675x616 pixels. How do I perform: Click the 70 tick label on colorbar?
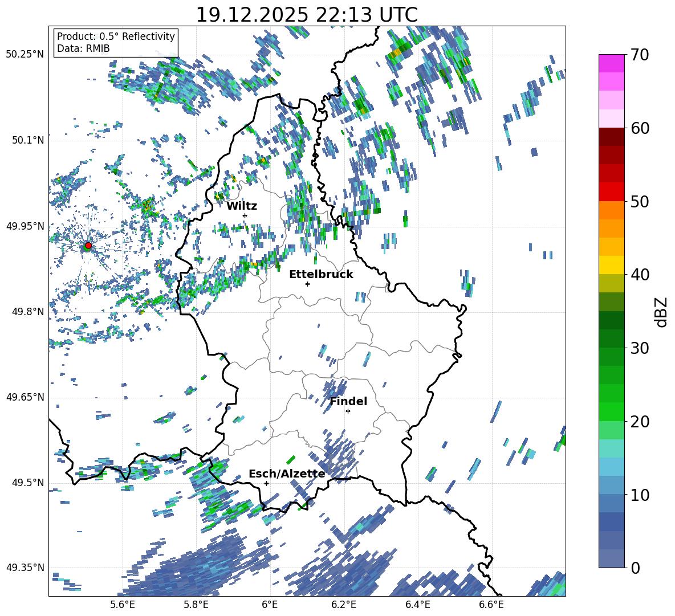click(640, 55)
